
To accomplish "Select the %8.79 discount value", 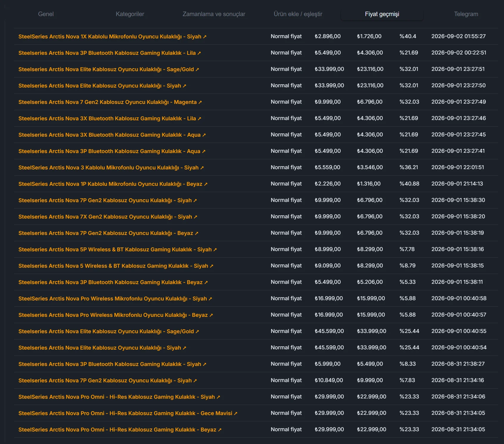I will click(x=407, y=266).
